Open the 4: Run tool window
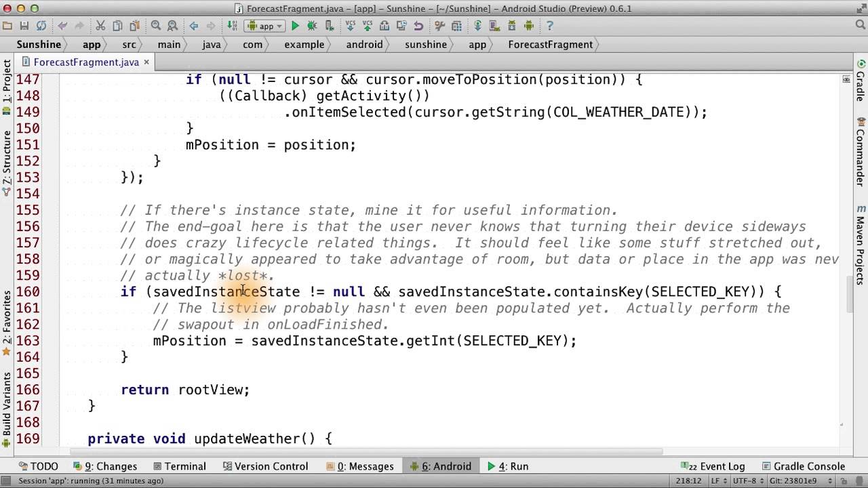The width and height of the screenshot is (868, 488). [x=508, y=466]
